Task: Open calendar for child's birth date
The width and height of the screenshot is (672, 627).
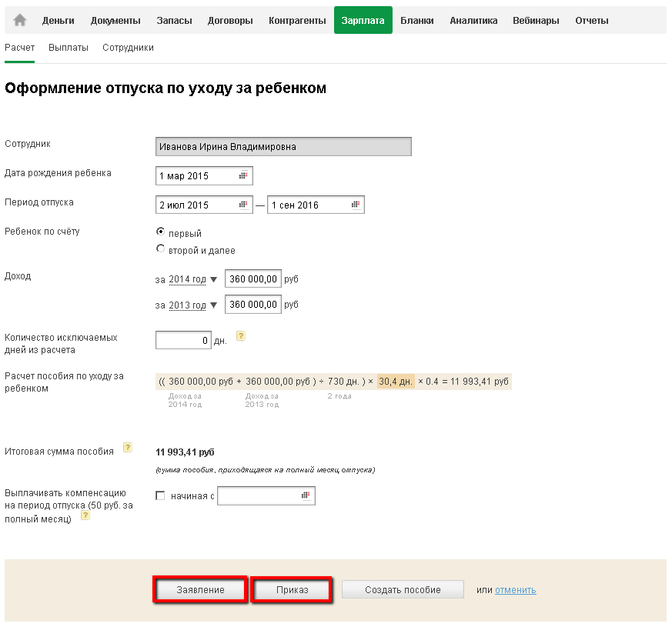Action: point(243,176)
